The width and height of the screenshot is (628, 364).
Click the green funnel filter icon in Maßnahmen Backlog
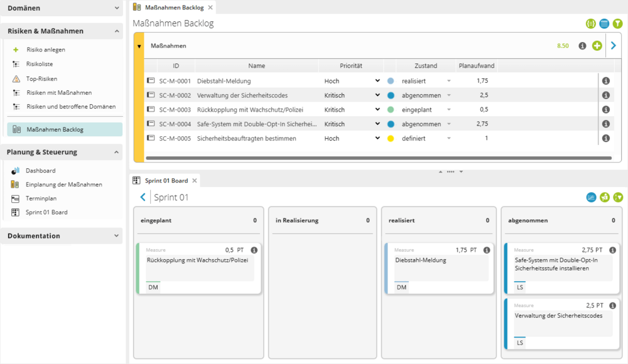coord(618,24)
